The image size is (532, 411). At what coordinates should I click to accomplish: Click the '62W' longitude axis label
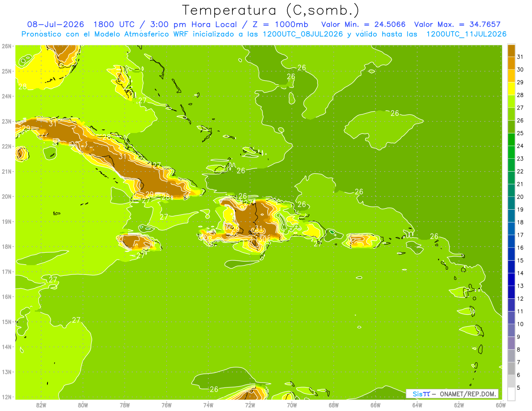[x=459, y=405]
